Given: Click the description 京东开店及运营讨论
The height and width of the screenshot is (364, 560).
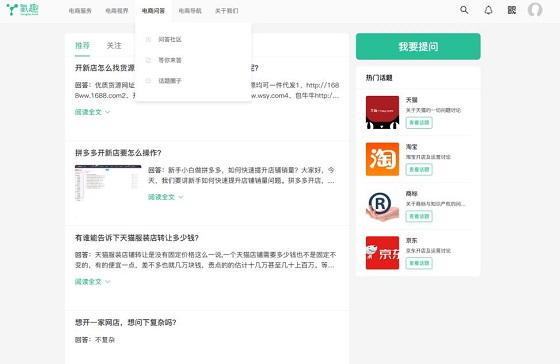Looking at the screenshot, I should click(428, 251).
